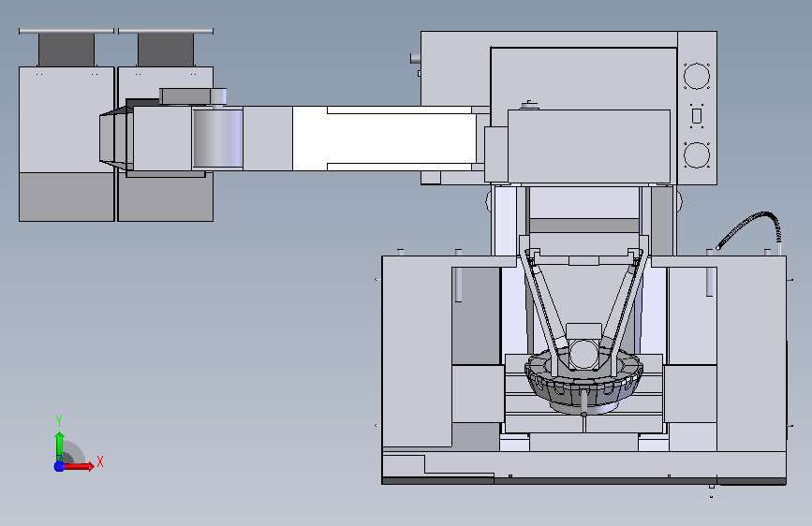This screenshot has height=526, width=812.
Task: Click the blue Z axis ball on the triad
Action: tap(59, 466)
